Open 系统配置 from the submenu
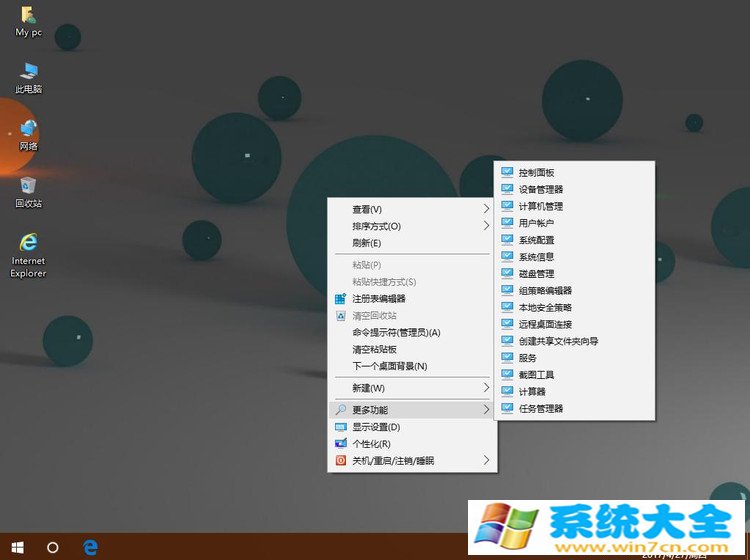Screen dimensions: 750x560 574,240
